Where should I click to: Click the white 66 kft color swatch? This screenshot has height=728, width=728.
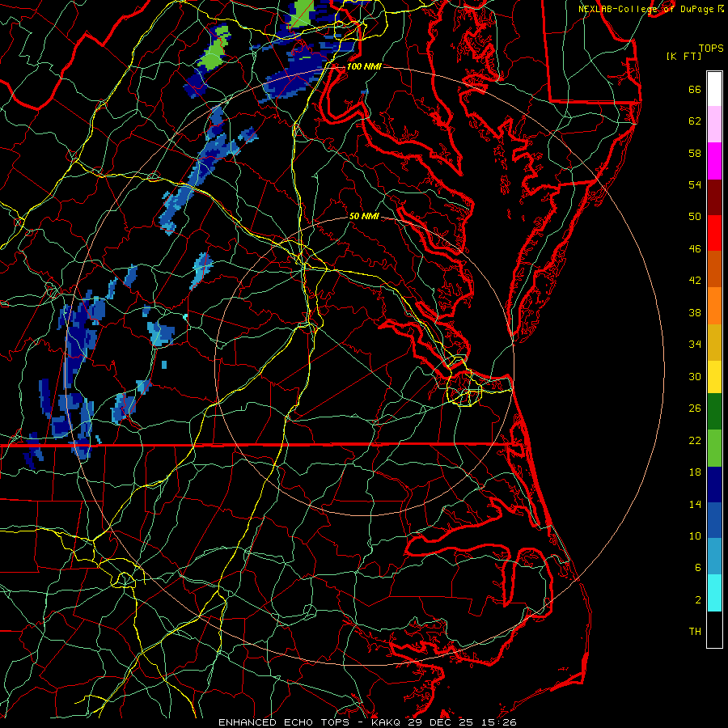point(714,89)
